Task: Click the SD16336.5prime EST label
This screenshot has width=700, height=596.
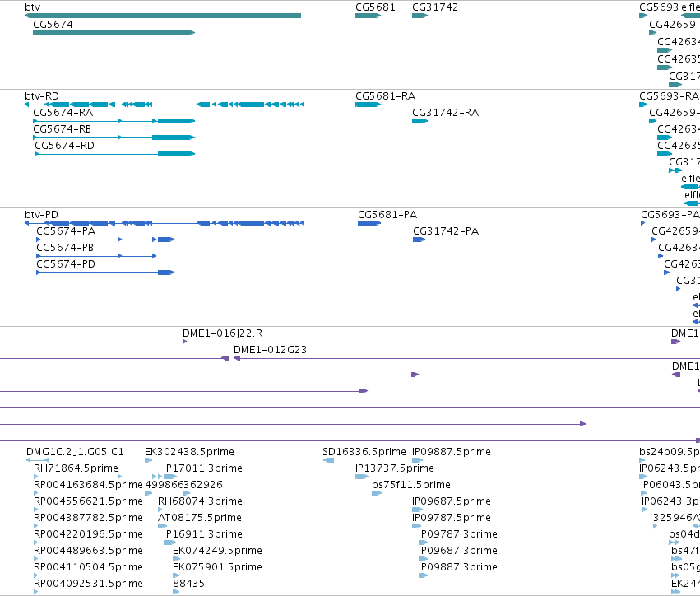Action: pos(364,452)
